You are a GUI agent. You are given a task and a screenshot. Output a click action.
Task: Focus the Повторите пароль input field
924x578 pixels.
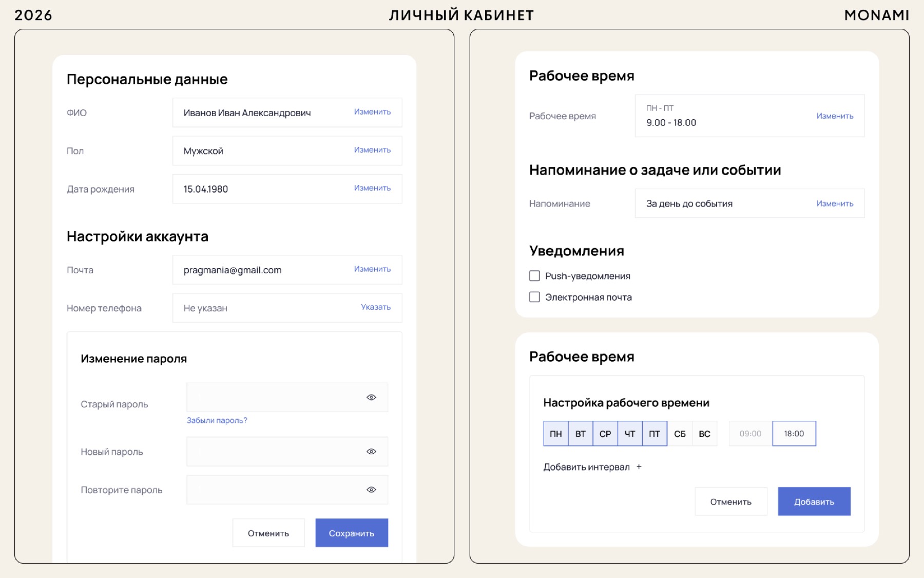(x=287, y=490)
